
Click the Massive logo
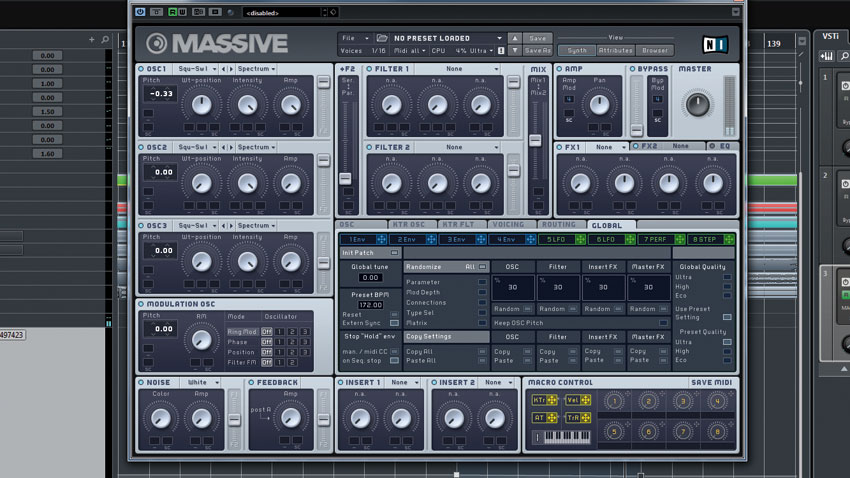(217, 43)
